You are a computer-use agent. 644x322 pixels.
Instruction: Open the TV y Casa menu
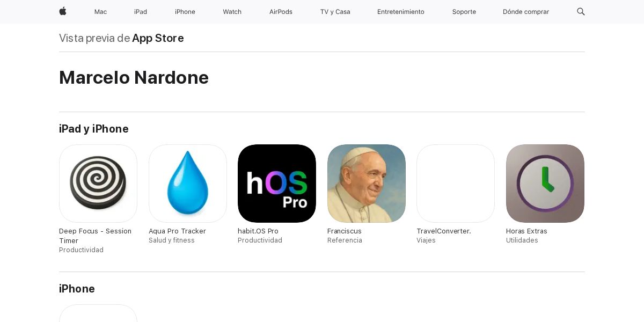(x=335, y=12)
